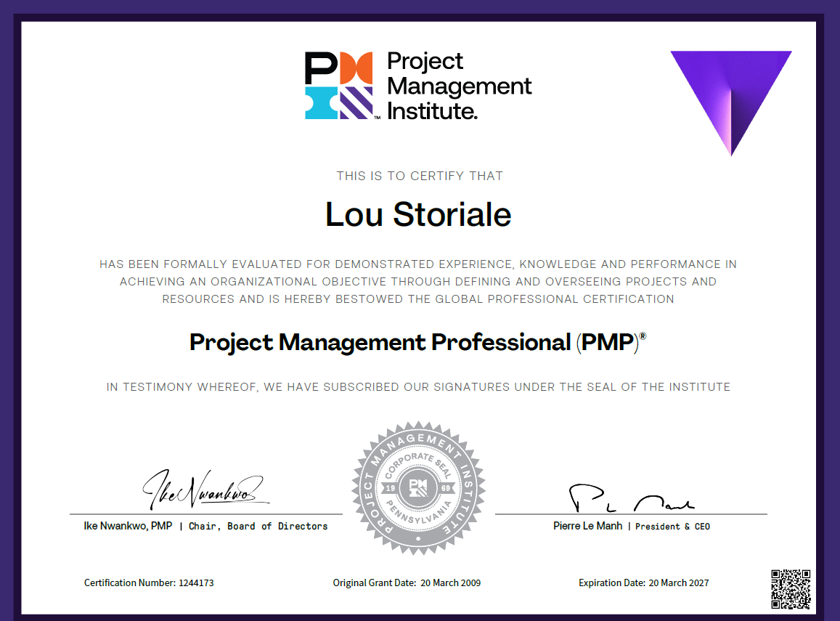The image size is (840, 621).
Task: Select the recipient name Lou Storiale
Action: tap(418, 214)
